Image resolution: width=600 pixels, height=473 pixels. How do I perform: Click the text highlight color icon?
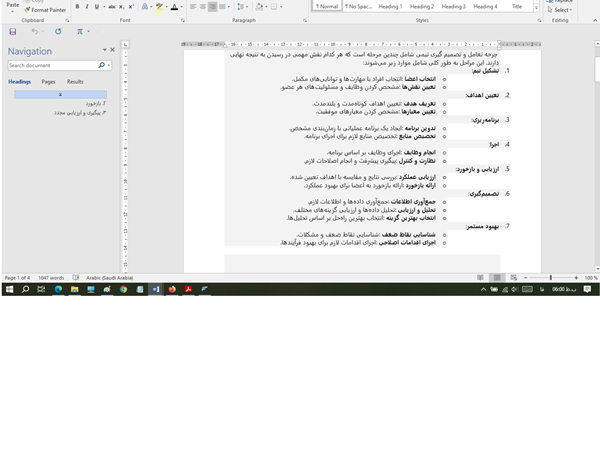(x=159, y=7)
